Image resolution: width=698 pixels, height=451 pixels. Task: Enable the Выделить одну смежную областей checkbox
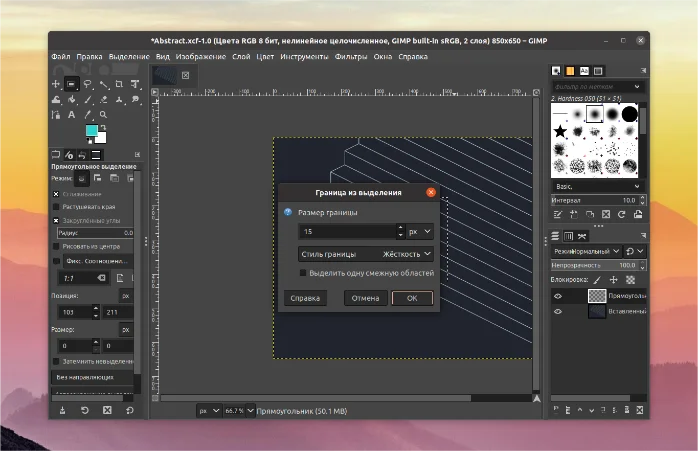[x=304, y=272]
